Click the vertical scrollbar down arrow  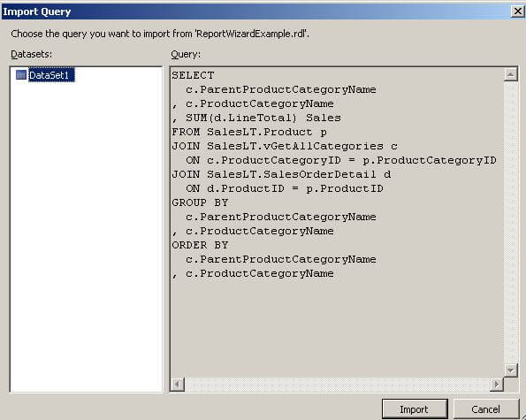tap(510, 370)
